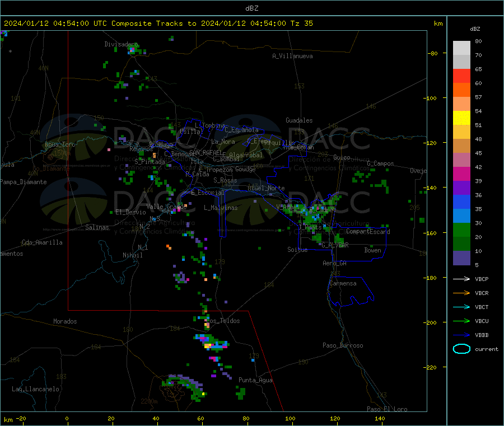Click the 100 km horizontal axis tick label

pyautogui.click(x=290, y=418)
